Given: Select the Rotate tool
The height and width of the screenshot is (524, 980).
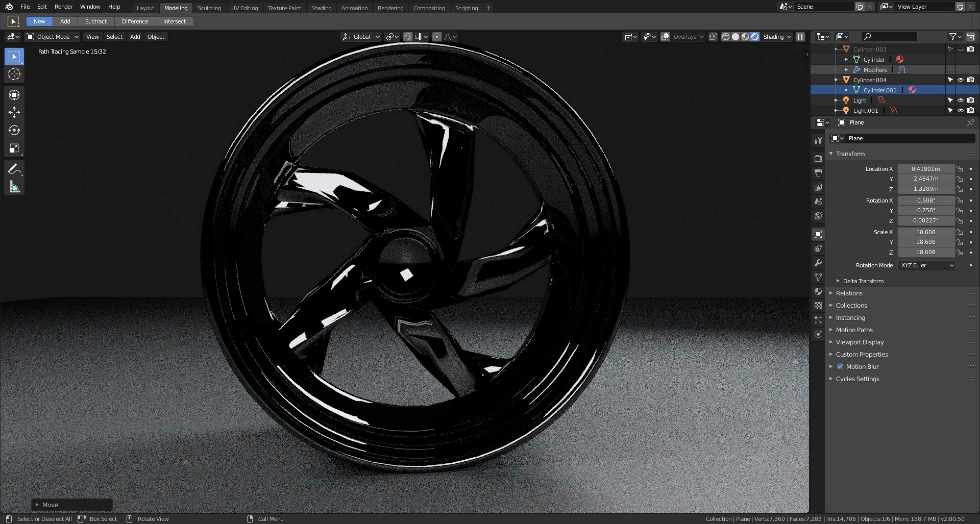Looking at the screenshot, I should point(14,130).
